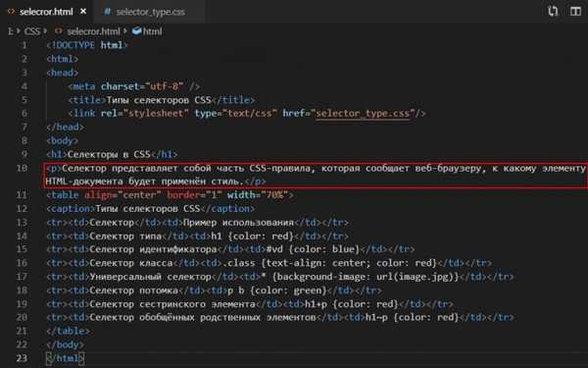Image resolution: width=588 pixels, height=368 pixels.
Task: Click the text 'h1 {color: red}'
Action: [x=252, y=237]
